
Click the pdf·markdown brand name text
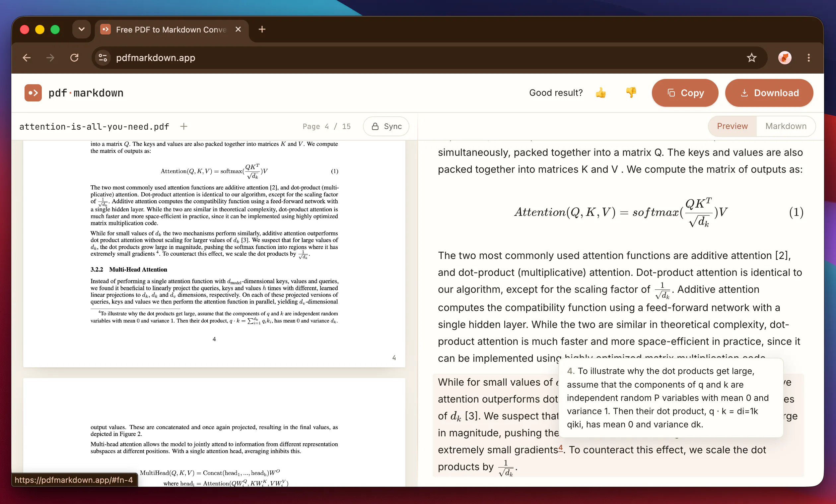point(86,93)
